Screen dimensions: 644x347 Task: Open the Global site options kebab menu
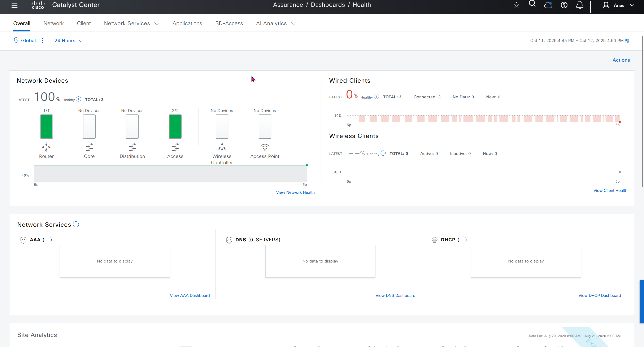[43, 40]
